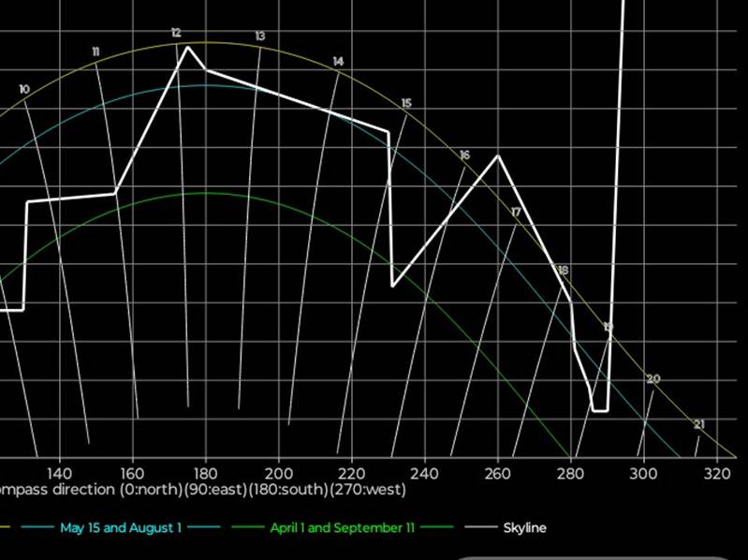Click the hour 17 marker label

[x=516, y=213]
